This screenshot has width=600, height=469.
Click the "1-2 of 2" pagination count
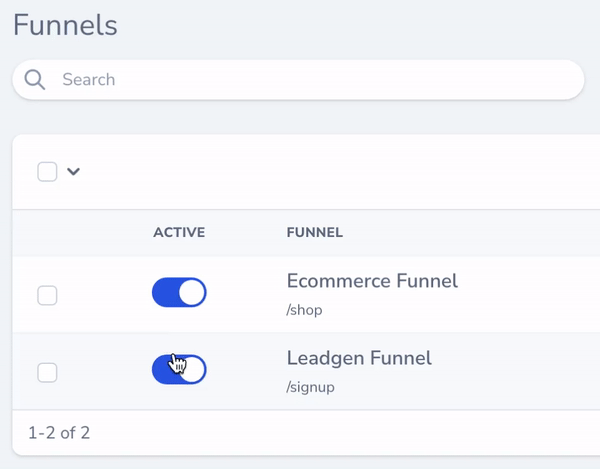(59, 433)
